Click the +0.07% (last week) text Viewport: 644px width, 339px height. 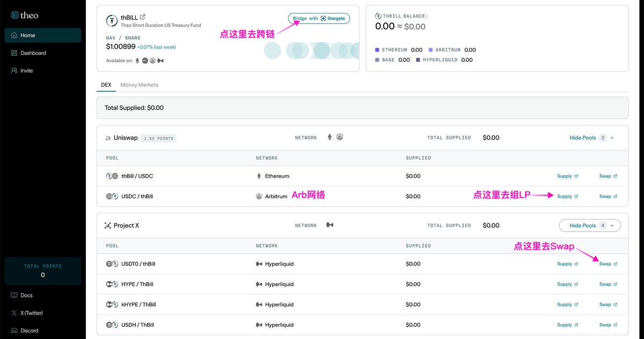(156, 47)
